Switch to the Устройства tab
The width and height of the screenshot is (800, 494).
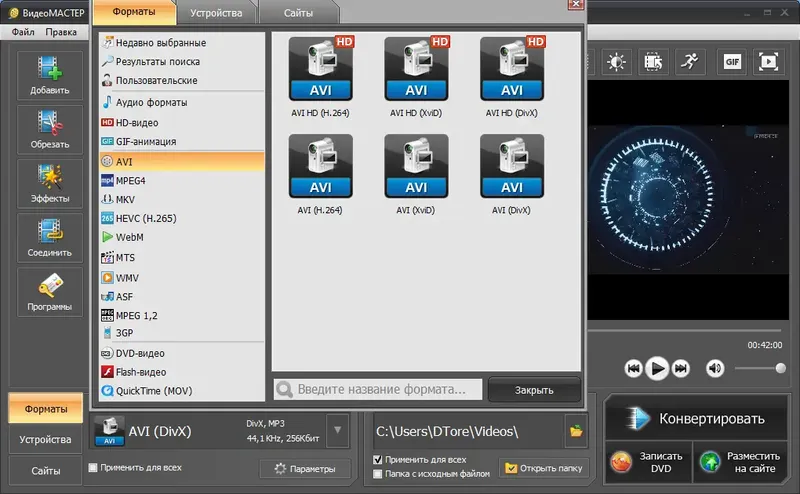point(216,13)
